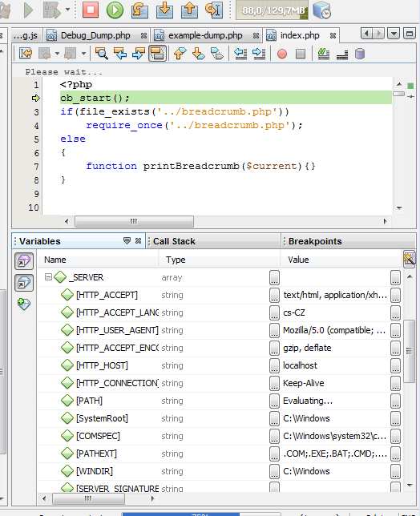The width and height of the screenshot is (420, 516).
Task: Click the Uncomment lines icon
Action: click(x=324, y=54)
